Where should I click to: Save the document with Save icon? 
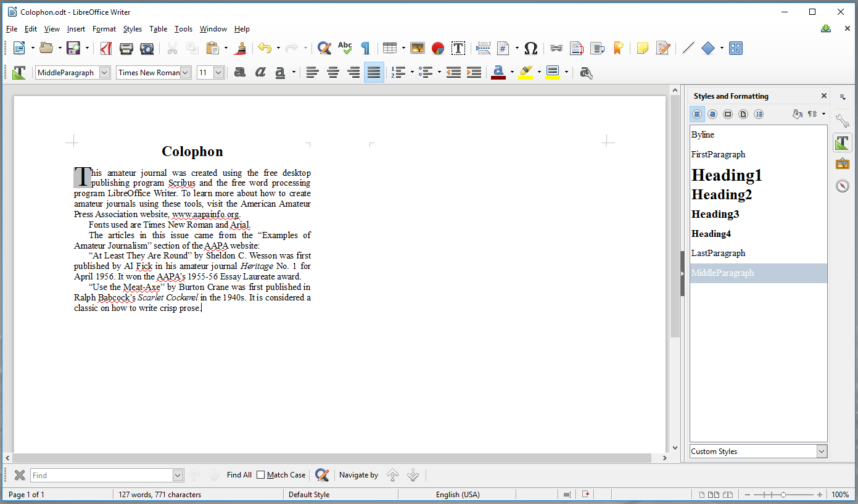(x=73, y=48)
